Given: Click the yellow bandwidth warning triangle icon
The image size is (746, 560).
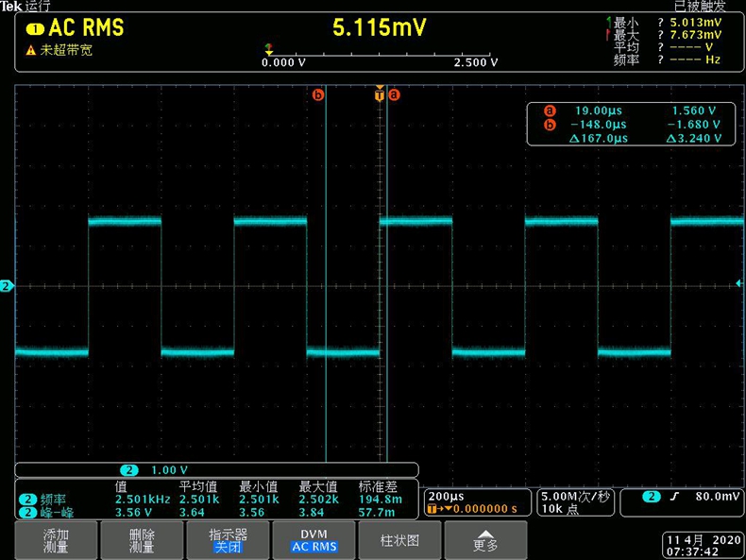Looking at the screenshot, I should [30, 50].
